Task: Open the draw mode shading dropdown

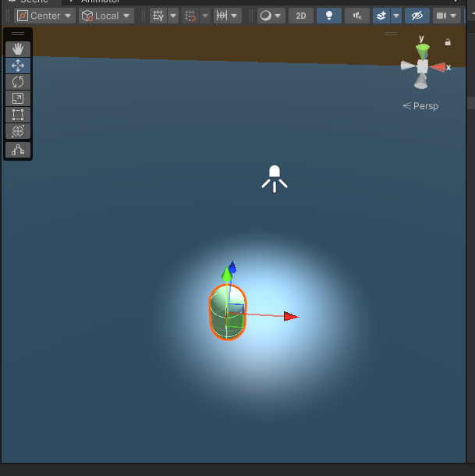Action: tap(271, 16)
